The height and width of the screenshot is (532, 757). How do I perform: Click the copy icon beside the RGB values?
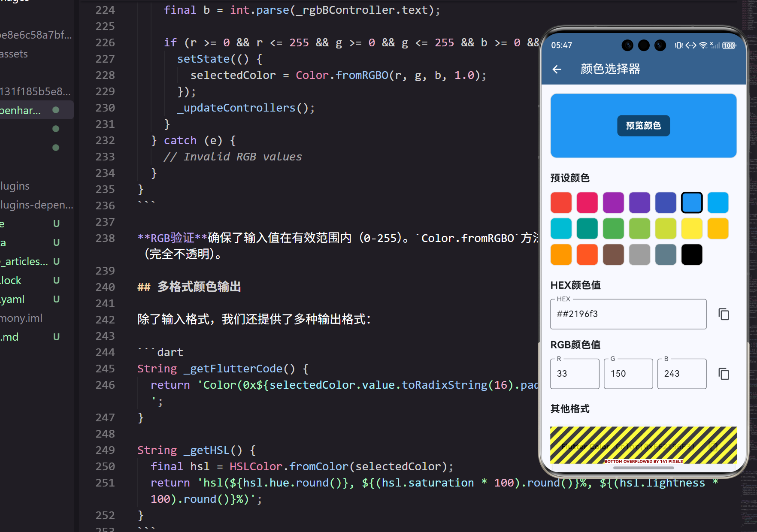point(724,374)
